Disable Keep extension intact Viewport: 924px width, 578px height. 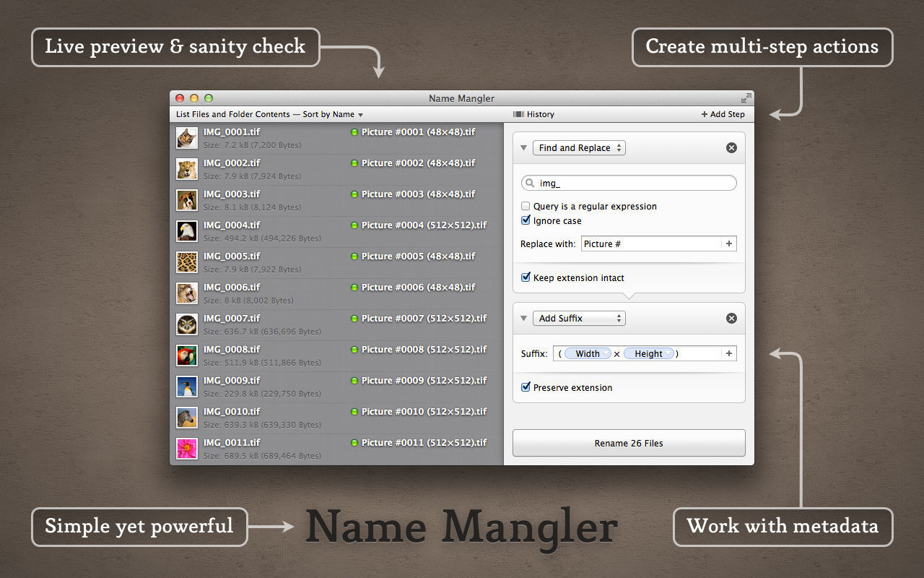pos(526,277)
